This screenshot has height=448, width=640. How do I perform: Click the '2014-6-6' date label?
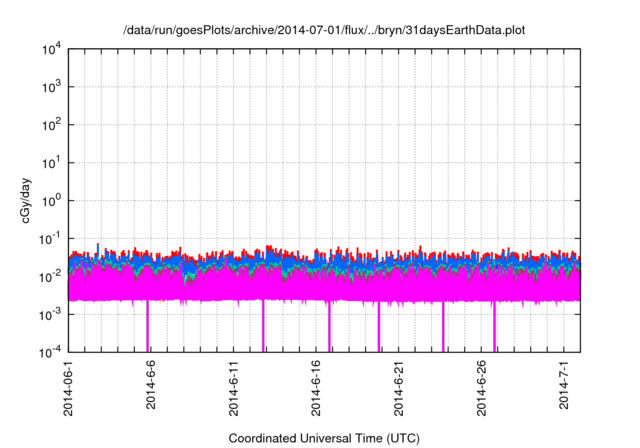click(151, 385)
